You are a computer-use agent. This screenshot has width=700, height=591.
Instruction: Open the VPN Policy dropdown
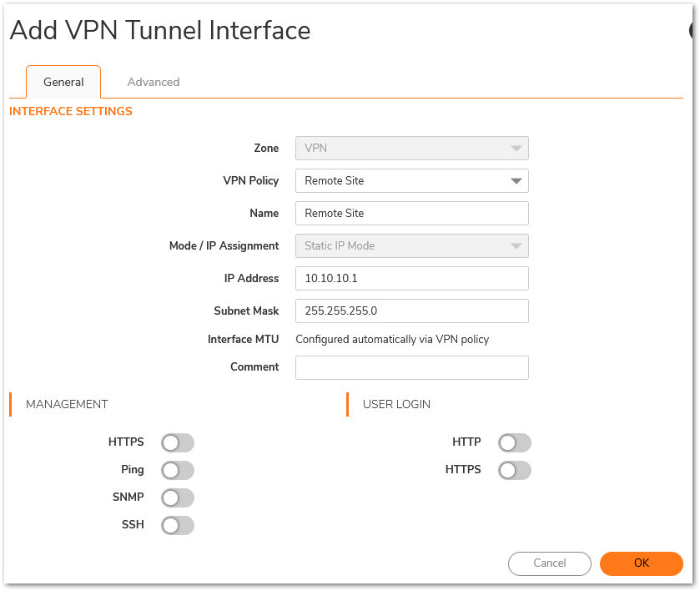(411, 180)
